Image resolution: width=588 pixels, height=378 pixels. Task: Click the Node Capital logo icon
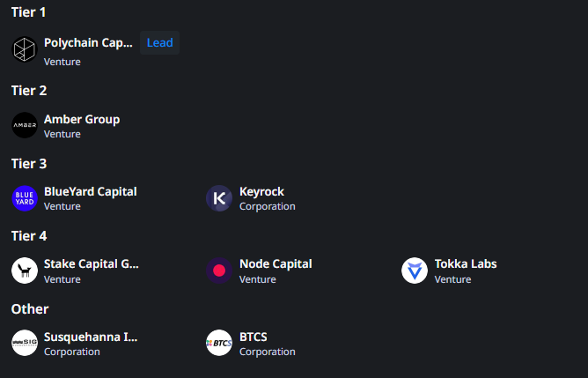(218, 271)
